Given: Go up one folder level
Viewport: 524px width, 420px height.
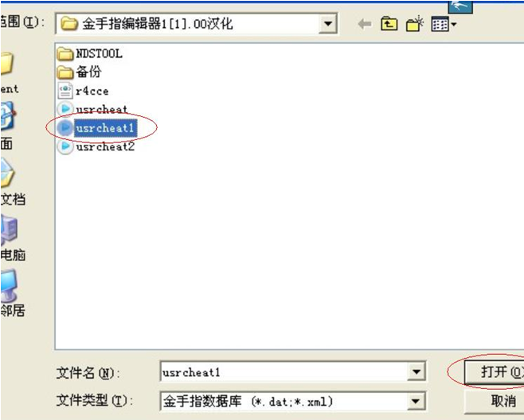Looking at the screenshot, I should [389, 24].
